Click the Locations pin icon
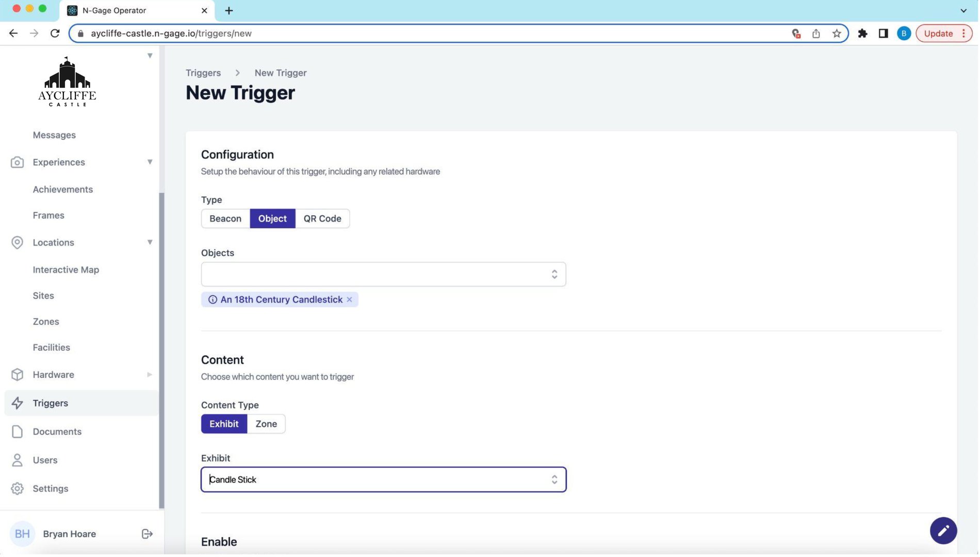980x557 pixels. tap(17, 243)
